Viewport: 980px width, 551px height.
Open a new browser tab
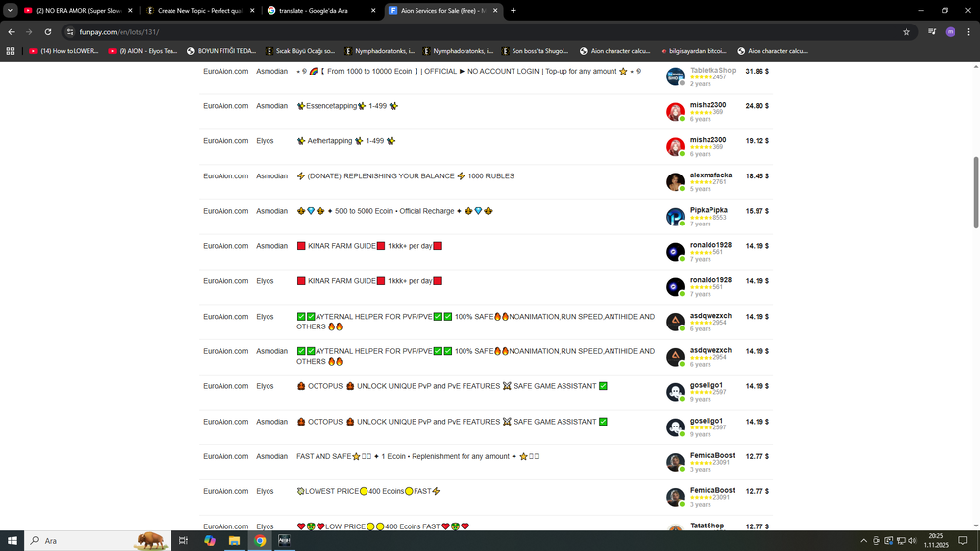click(x=514, y=10)
